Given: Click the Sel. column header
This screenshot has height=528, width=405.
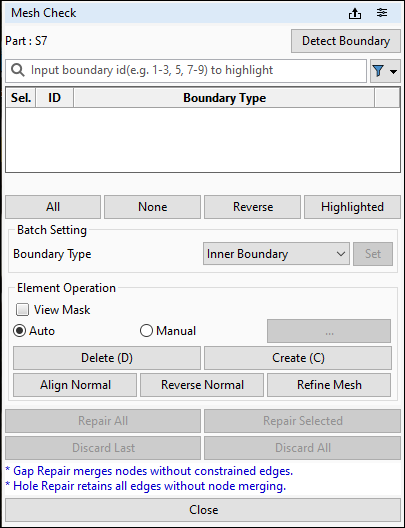Looking at the screenshot, I should coord(21,98).
